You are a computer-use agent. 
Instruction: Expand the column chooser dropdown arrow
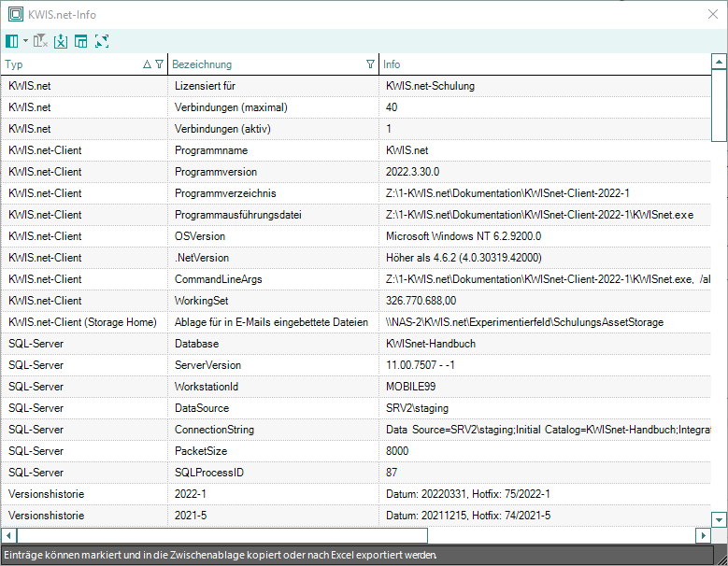coord(25,41)
